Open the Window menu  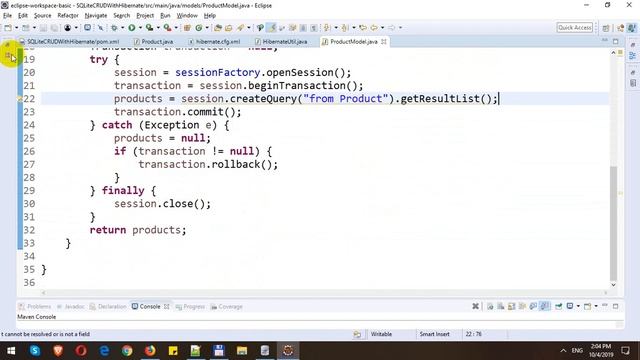(187, 16)
